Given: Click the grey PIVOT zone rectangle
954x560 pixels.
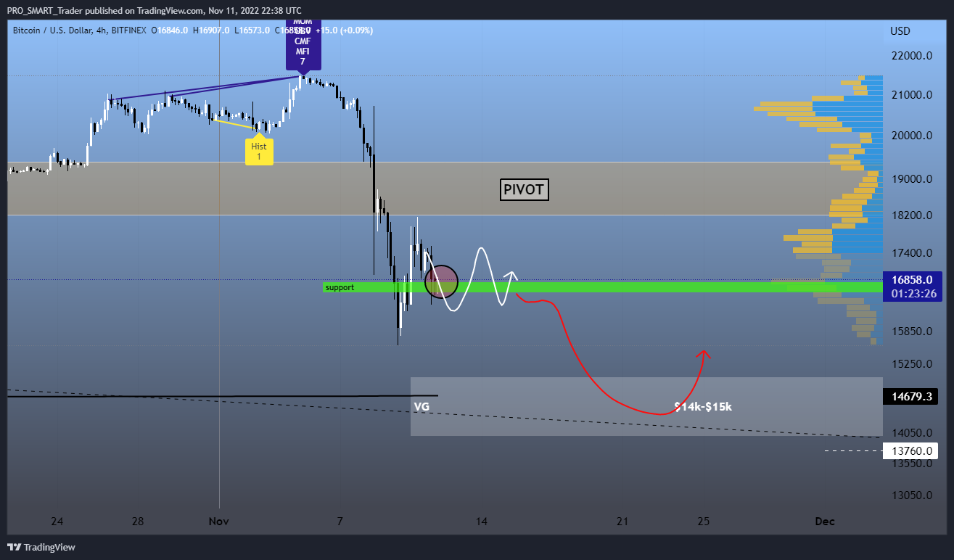Looking at the screenshot, I should pos(445,189).
